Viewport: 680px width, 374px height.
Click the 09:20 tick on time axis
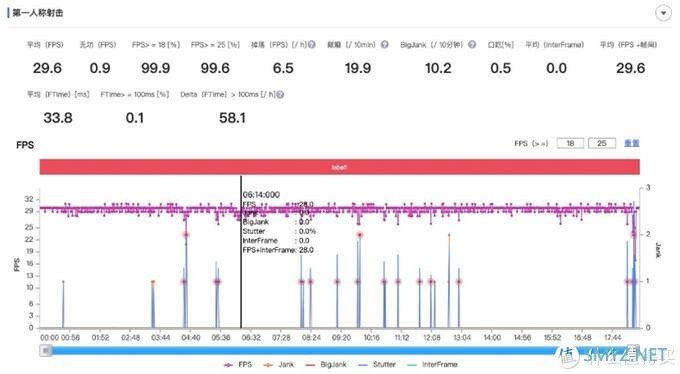[341, 338]
